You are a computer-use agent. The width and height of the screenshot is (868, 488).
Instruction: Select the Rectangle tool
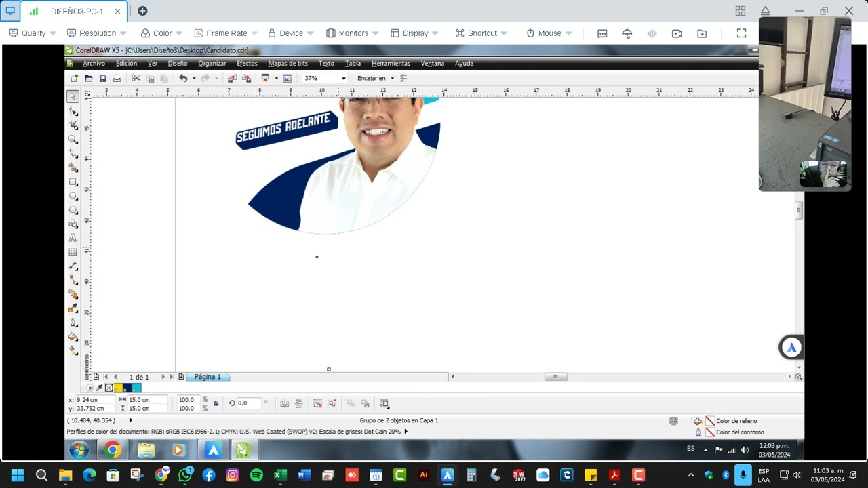pyautogui.click(x=73, y=182)
